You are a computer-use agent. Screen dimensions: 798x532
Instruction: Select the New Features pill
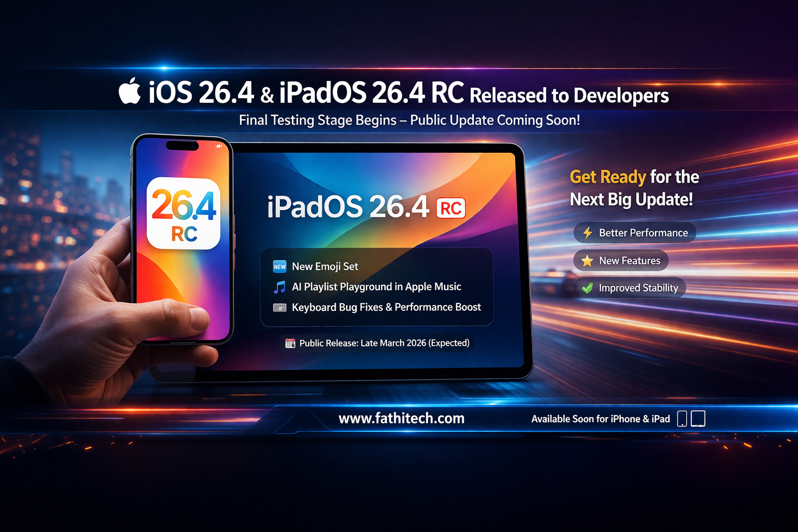coord(621,261)
